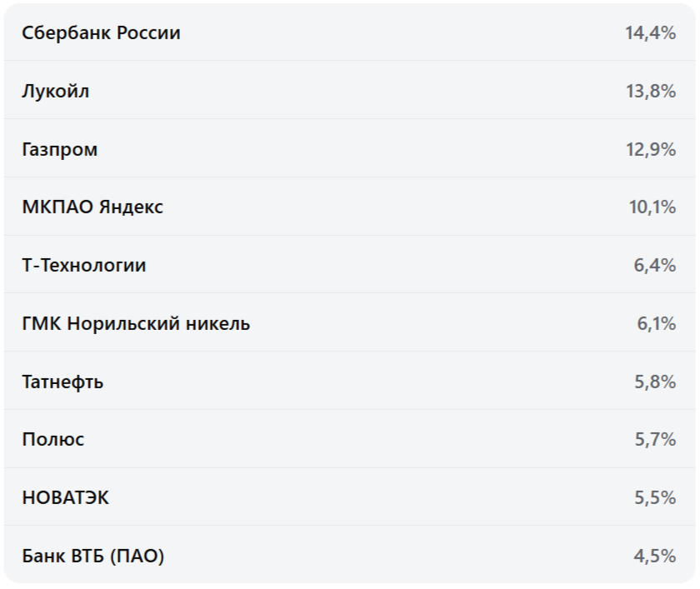The width and height of the screenshot is (700, 589).
Task: Click the 4,5% ВТБ share value
Action: tap(654, 556)
